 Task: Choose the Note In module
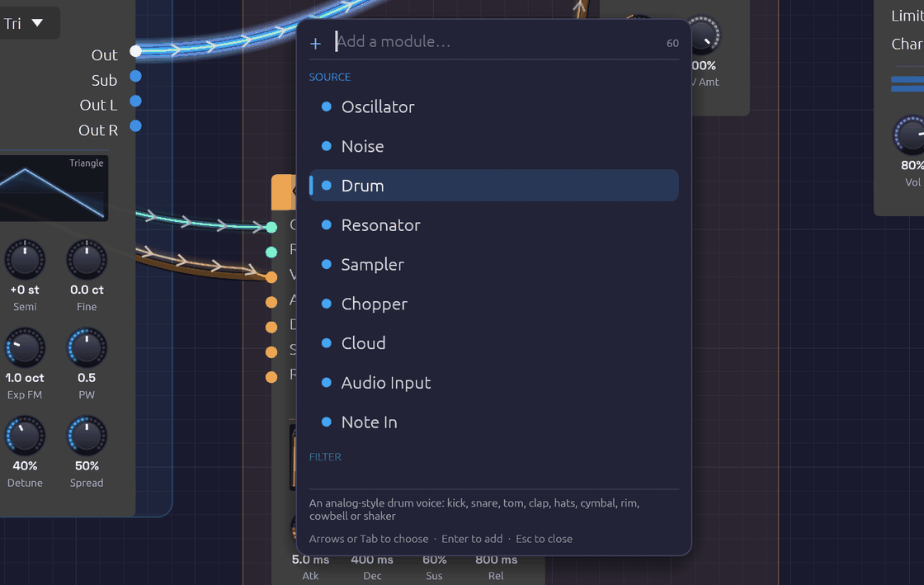click(x=494, y=422)
